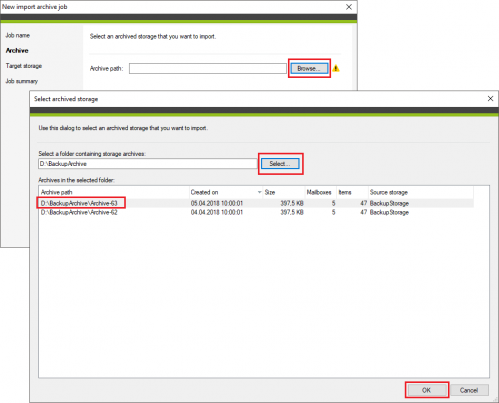Open the Job name wizard step

point(18,35)
